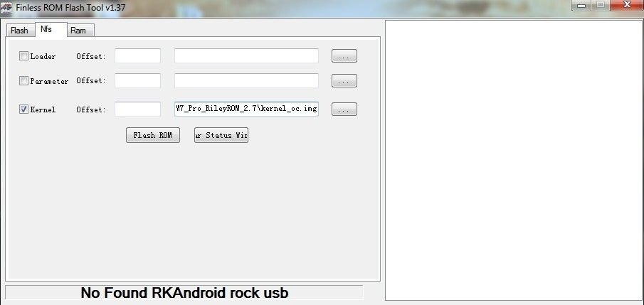Browse for Kernel image with ... button
Screen dimensions: 644x305
[x=344, y=109]
